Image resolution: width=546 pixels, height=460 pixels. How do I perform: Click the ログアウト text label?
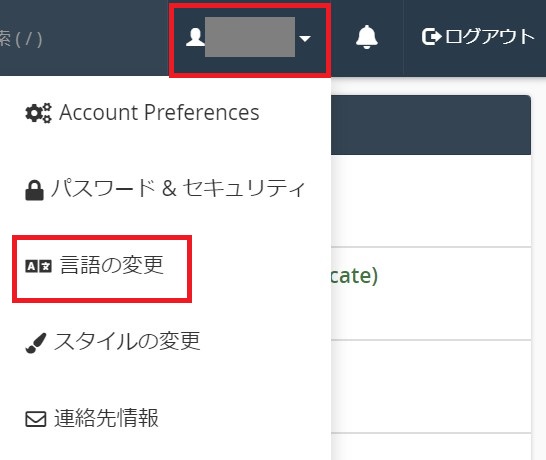(489, 37)
